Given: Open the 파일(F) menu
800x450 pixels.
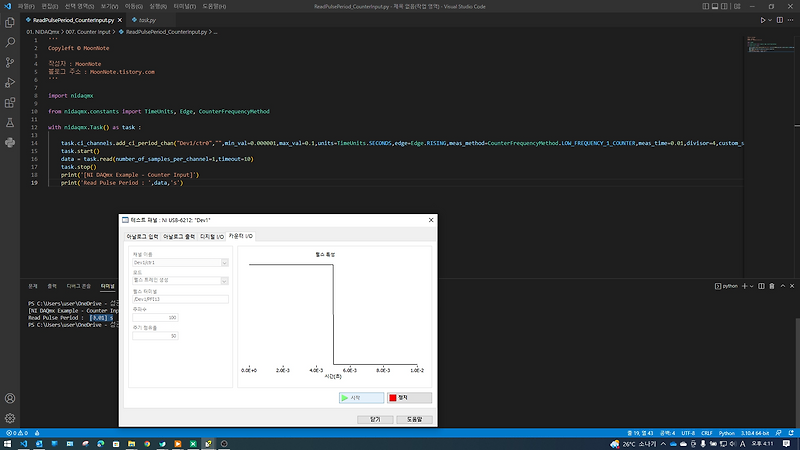Looking at the screenshot, I should [x=26, y=6].
